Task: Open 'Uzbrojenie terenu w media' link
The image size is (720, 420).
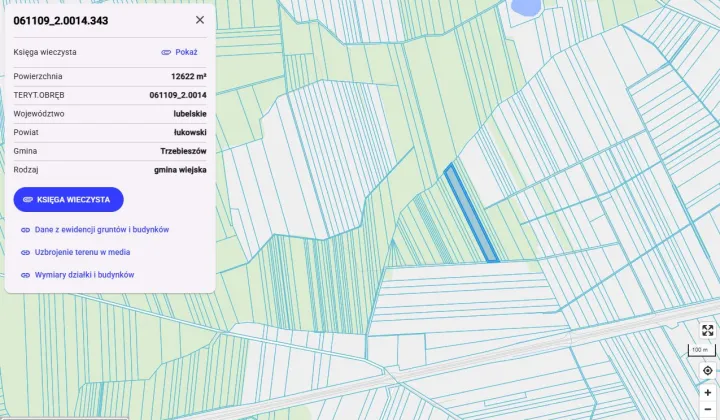Action: [x=76, y=252]
